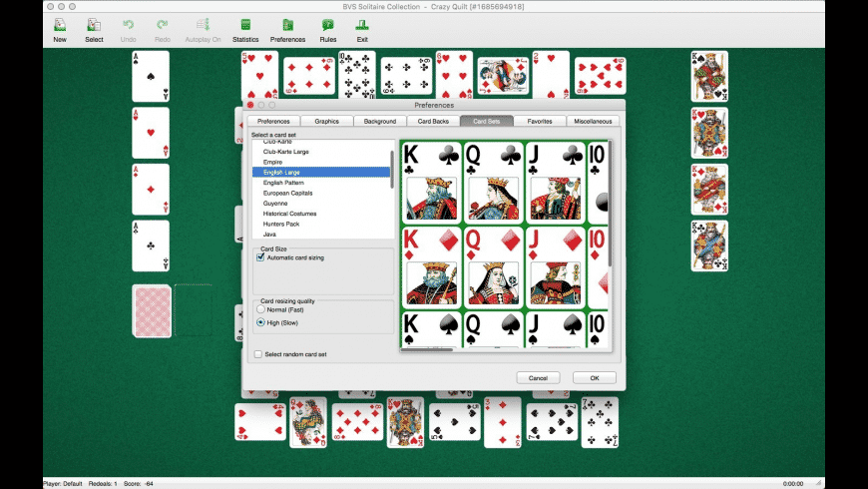Click the King of Diamonds foundation card
The width and height of the screenshot is (868, 489).
click(709, 190)
